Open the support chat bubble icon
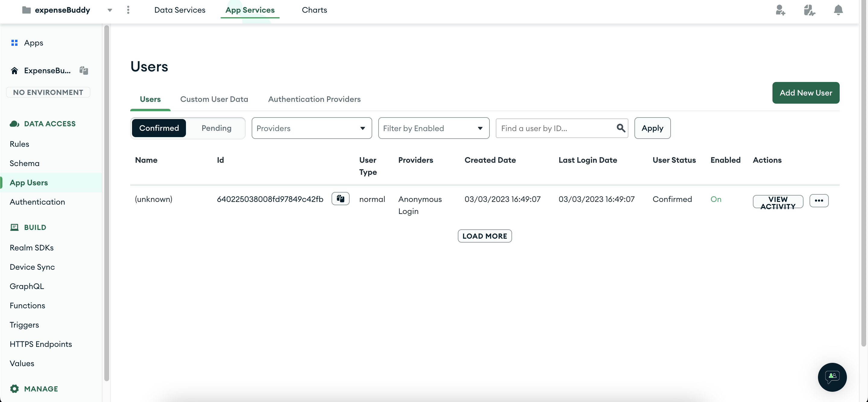This screenshot has width=868, height=402. coord(832,377)
